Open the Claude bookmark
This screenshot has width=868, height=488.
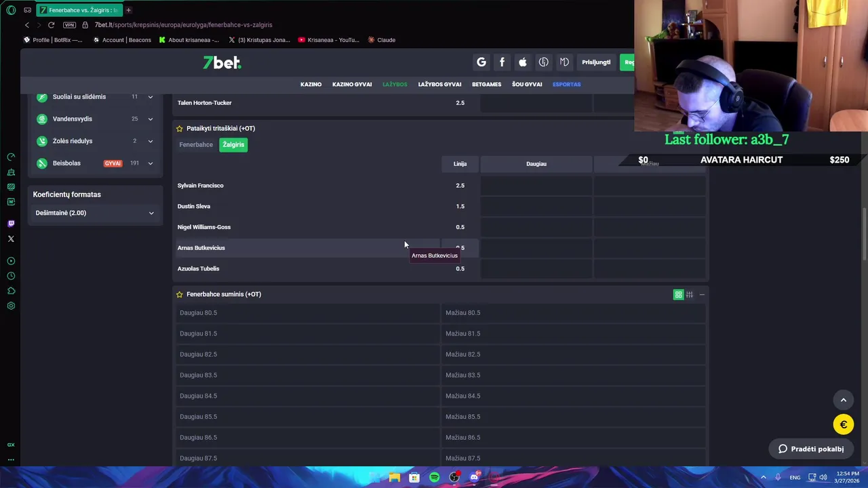coord(382,40)
